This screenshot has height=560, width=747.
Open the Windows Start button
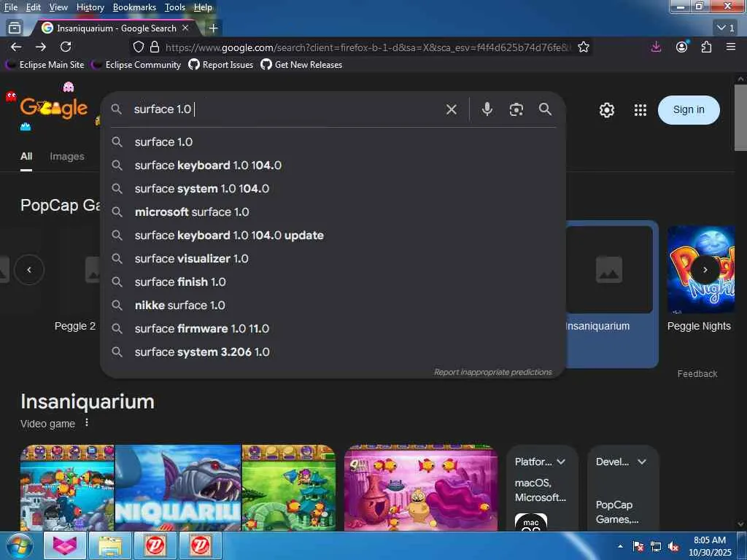tap(19, 545)
